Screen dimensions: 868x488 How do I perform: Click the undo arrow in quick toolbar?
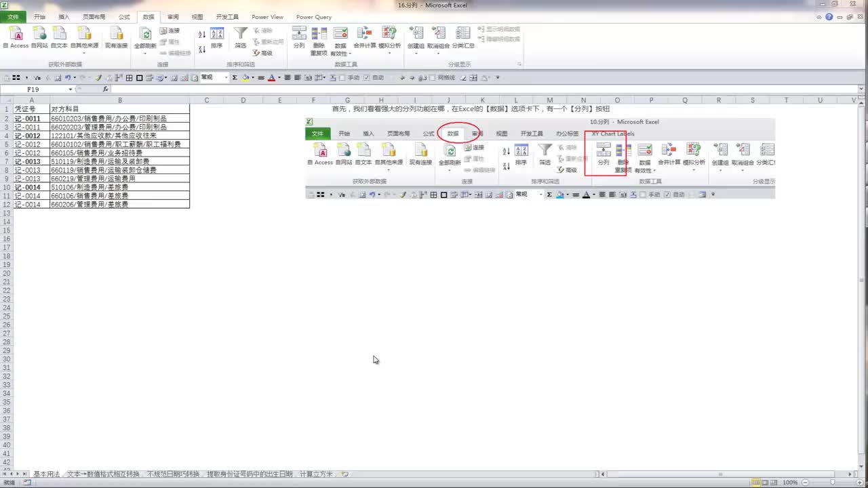pyautogui.click(x=68, y=78)
